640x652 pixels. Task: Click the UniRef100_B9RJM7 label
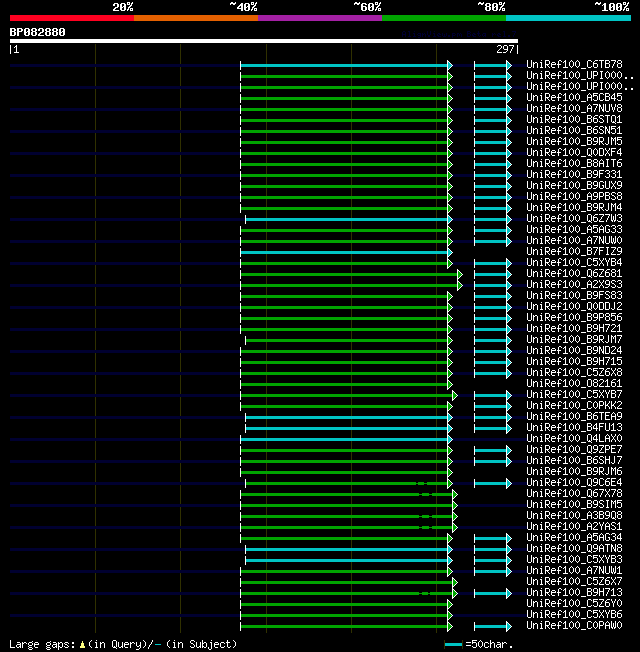tap(574, 339)
